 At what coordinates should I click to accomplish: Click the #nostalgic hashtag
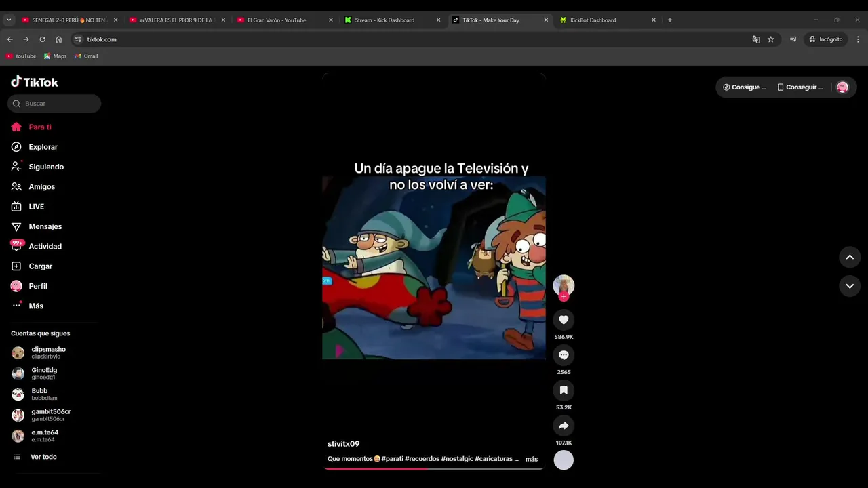(457, 459)
